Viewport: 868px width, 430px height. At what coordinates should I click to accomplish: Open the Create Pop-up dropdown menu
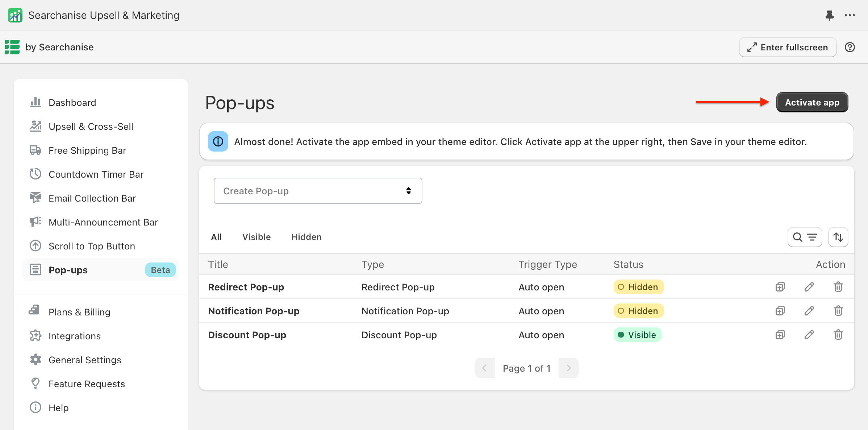pos(318,191)
